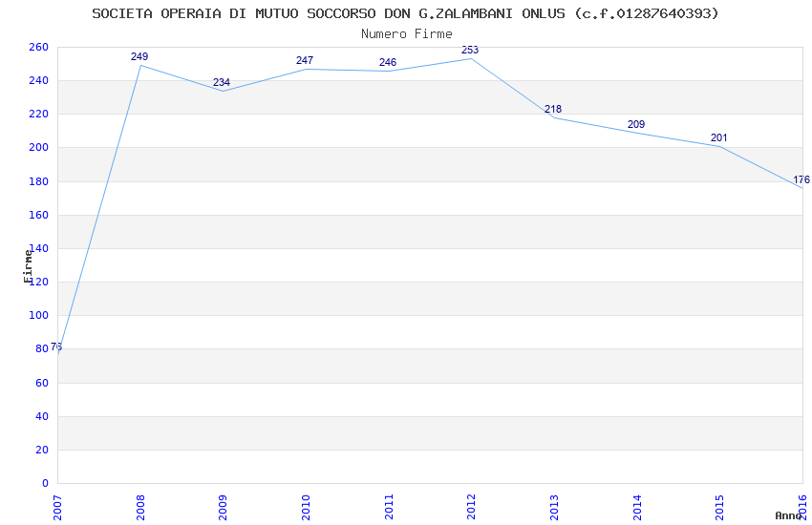Image resolution: width=812 pixels, height=525 pixels.
Task: Click the data label 249 for 2008
Action: pos(139,56)
